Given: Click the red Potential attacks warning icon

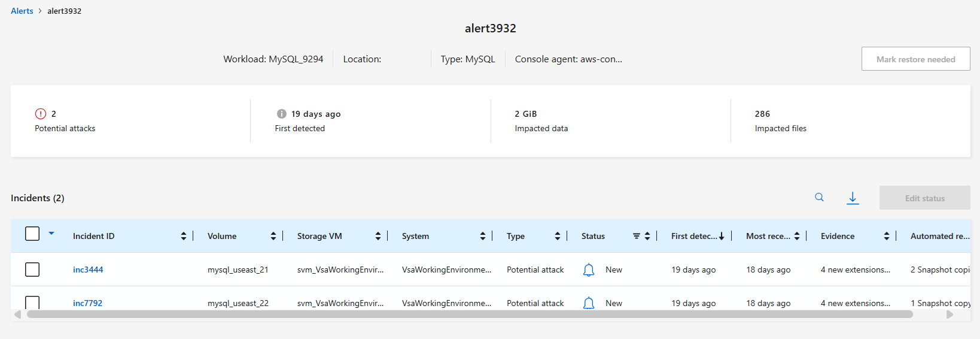Looking at the screenshot, I should [x=41, y=114].
